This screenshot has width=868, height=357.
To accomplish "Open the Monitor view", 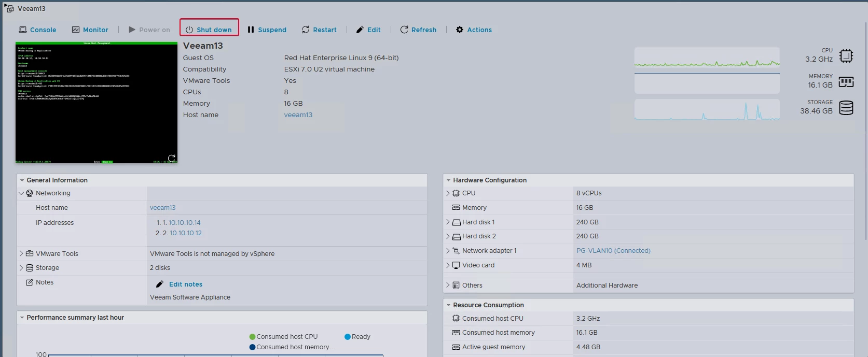I will [x=90, y=30].
